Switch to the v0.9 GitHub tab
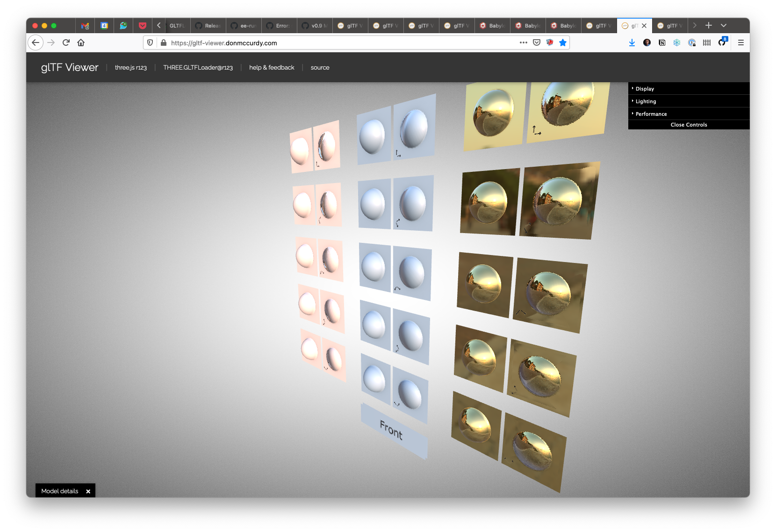Image resolution: width=776 pixels, height=532 pixels. coord(315,26)
